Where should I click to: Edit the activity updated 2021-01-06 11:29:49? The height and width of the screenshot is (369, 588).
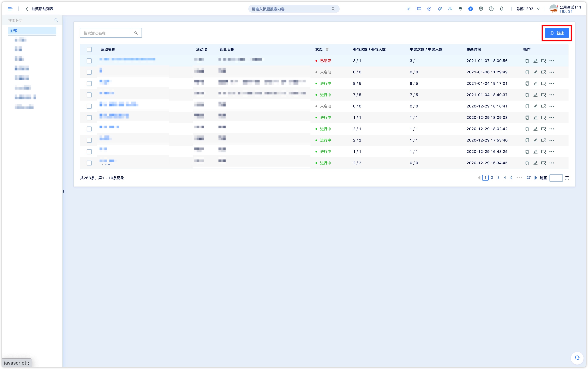pyautogui.click(x=535, y=72)
